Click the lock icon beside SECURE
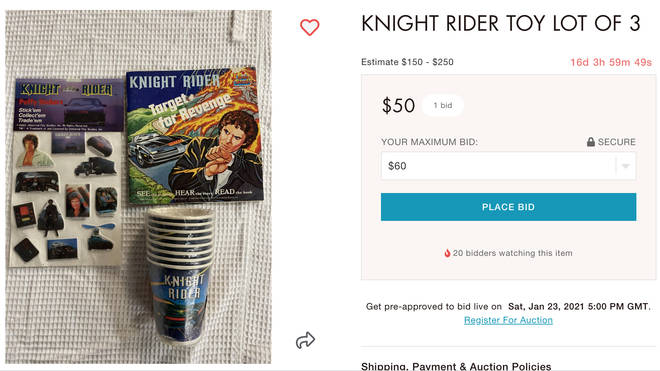The image size is (660, 371). click(591, 142)
